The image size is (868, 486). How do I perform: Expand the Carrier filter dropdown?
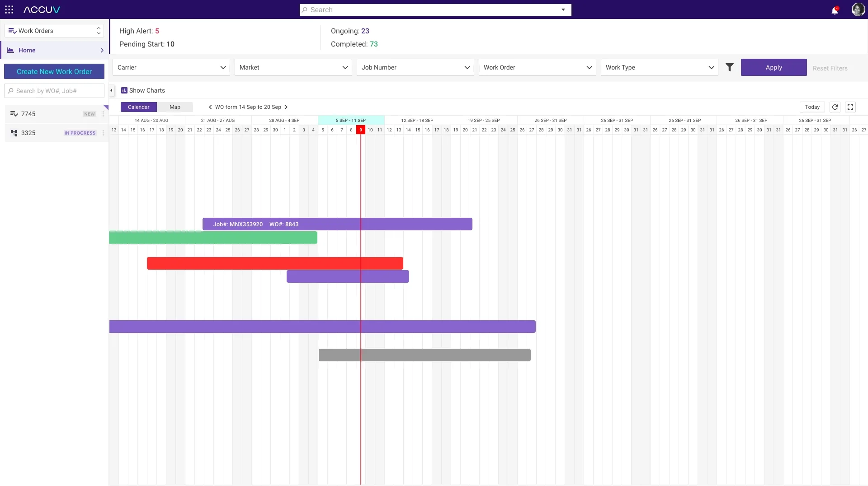(x=171, y=67)
